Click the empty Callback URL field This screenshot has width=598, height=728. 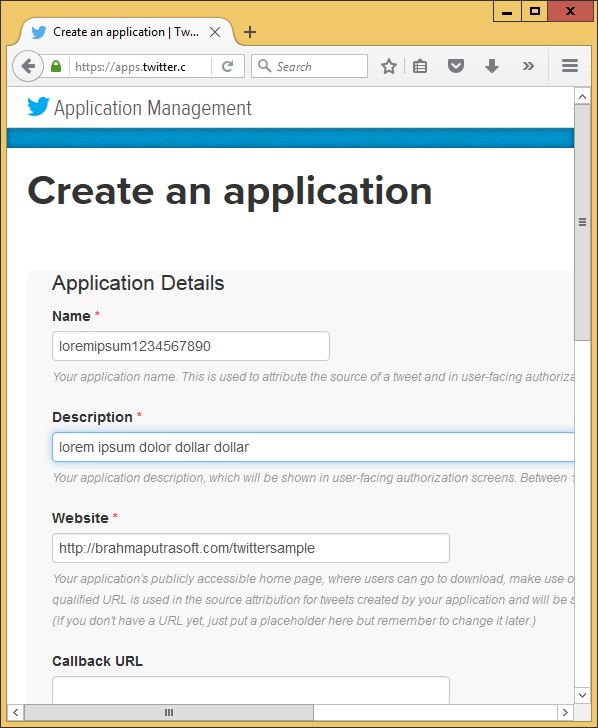(251, 690)
